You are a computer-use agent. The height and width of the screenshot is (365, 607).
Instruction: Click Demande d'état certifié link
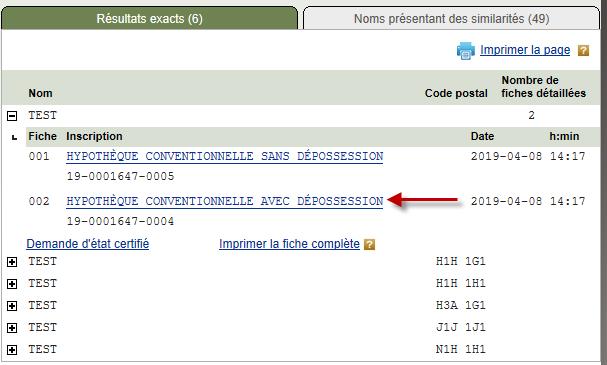pos(87,244)
